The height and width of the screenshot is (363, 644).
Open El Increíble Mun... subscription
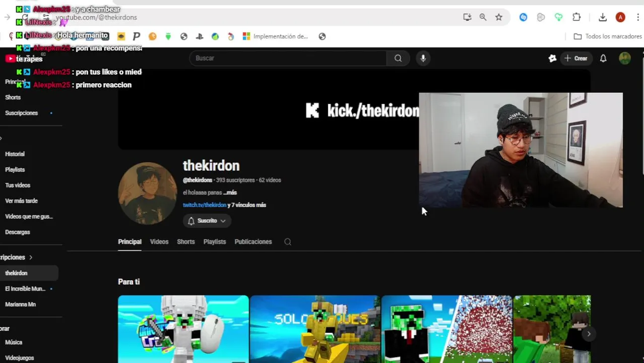click(x=25, y=288)
